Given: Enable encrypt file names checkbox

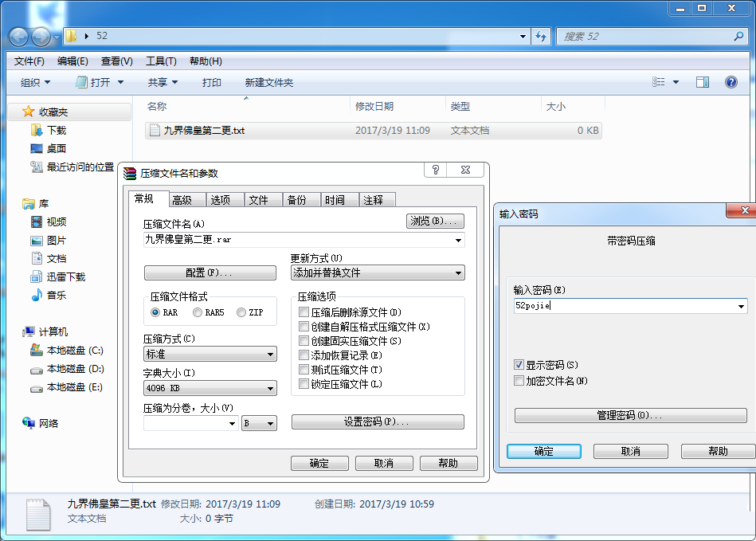Looking at the screenshot, I should click(x=519, y=380).
